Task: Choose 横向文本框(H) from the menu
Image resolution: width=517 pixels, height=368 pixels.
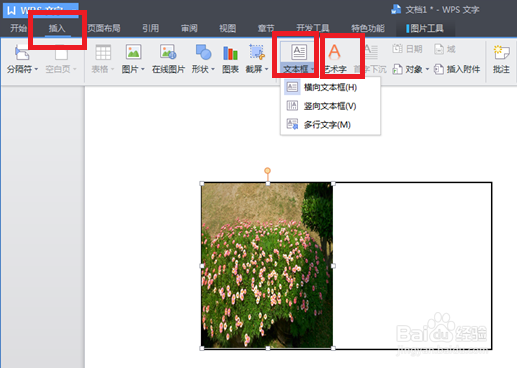Action: click(x=330, y=87)
